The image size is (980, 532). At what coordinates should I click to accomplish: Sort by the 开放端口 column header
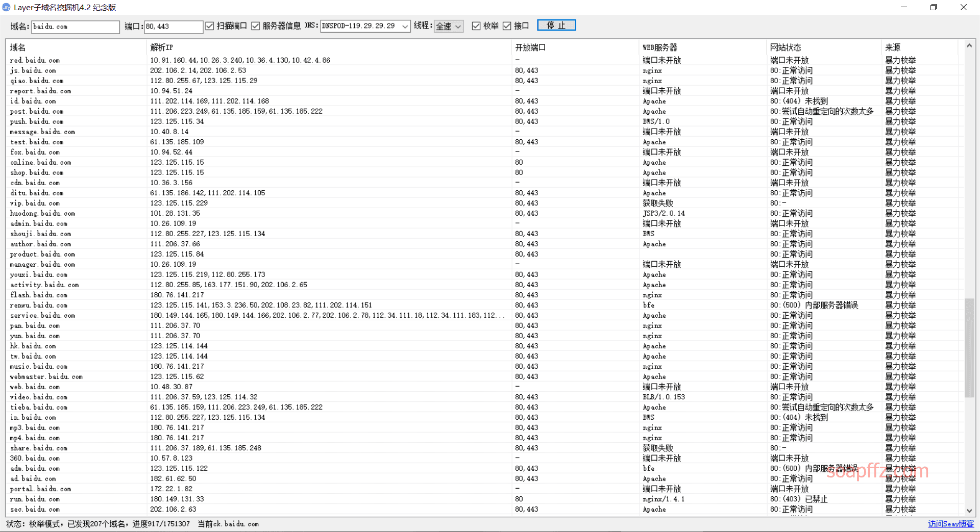(x=575, y=47)
